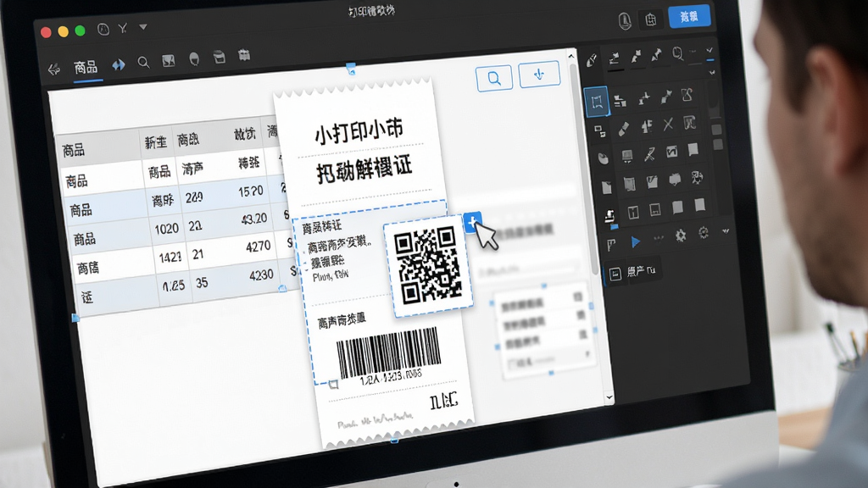
Task: Click the picture-with-curve icon left of the speech bubble
Action: pyautogui.click(x=652, y=181)
